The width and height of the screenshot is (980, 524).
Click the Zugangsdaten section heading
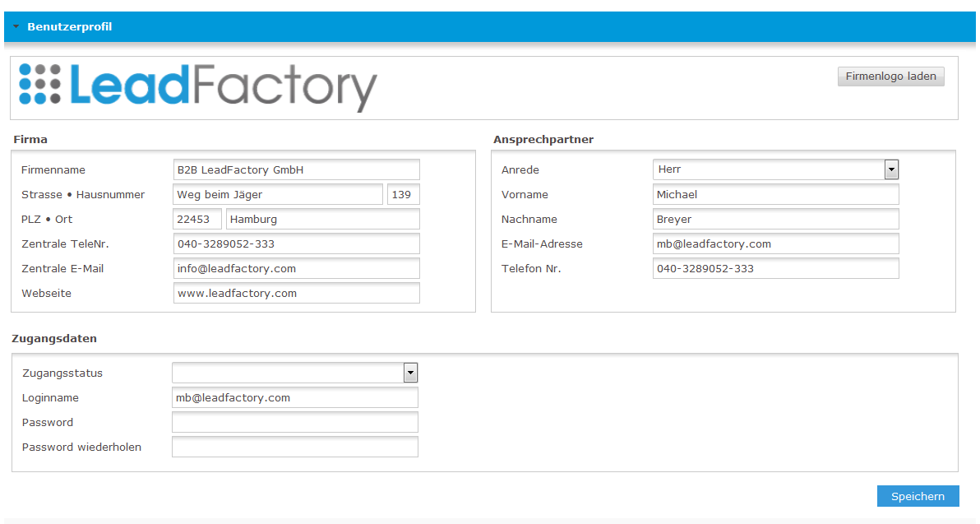click(54, 339)
